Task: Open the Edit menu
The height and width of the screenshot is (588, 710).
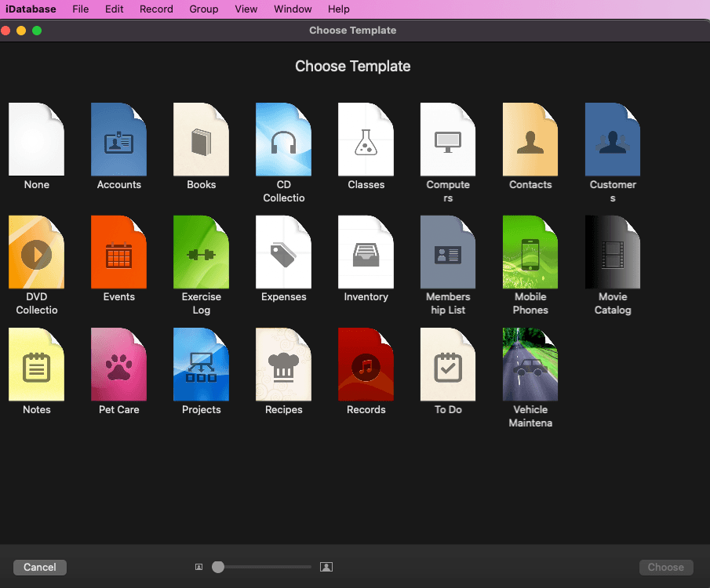Action: 114,9
